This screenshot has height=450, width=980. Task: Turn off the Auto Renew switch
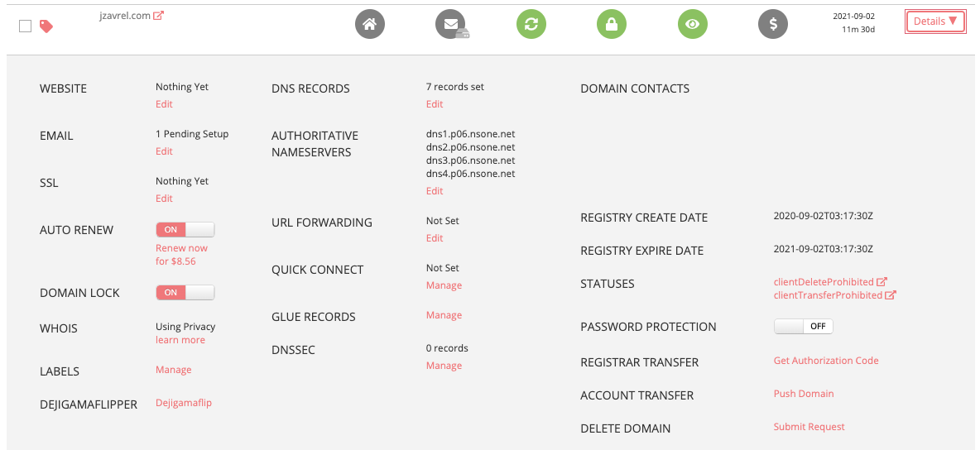pos(185,229)
